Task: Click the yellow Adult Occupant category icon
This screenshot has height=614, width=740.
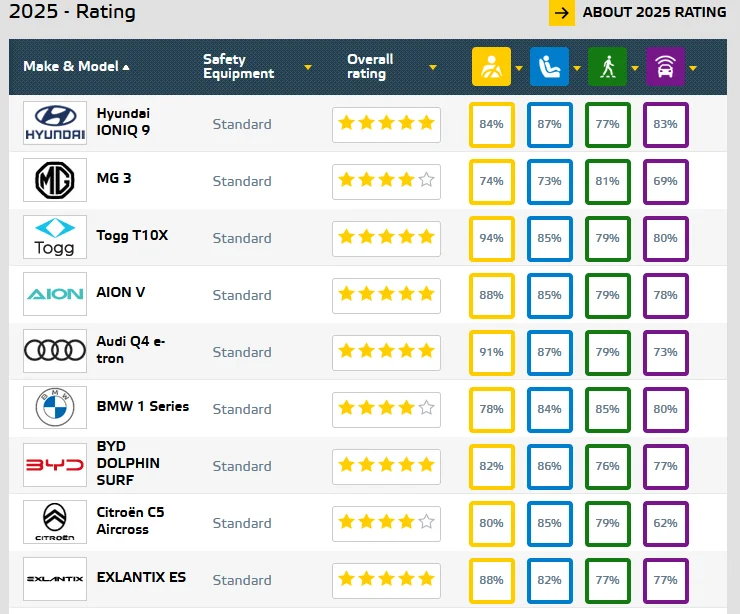Action: [491, 67]
